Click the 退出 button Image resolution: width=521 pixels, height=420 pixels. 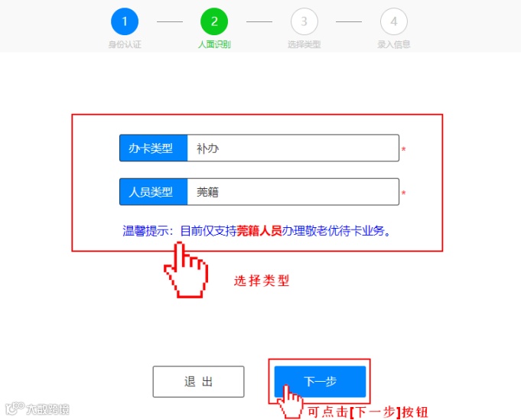[x=198, y=382]
